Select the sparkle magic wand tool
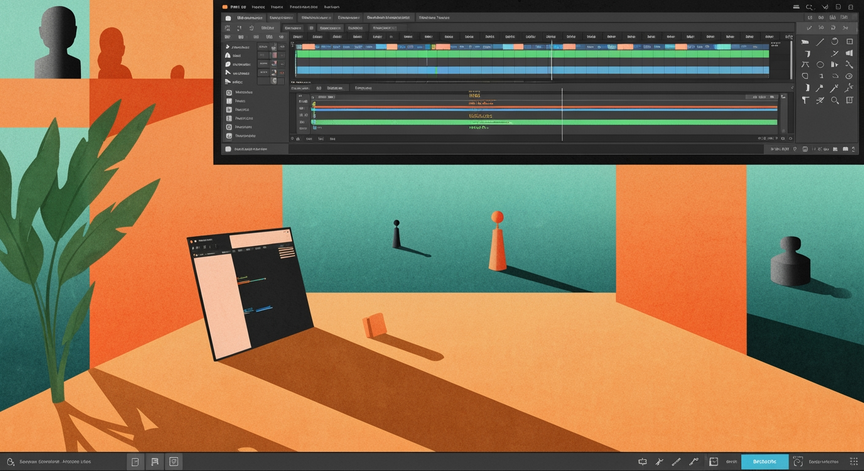This screenshot has height=471, width=864. tap(850, 88)
